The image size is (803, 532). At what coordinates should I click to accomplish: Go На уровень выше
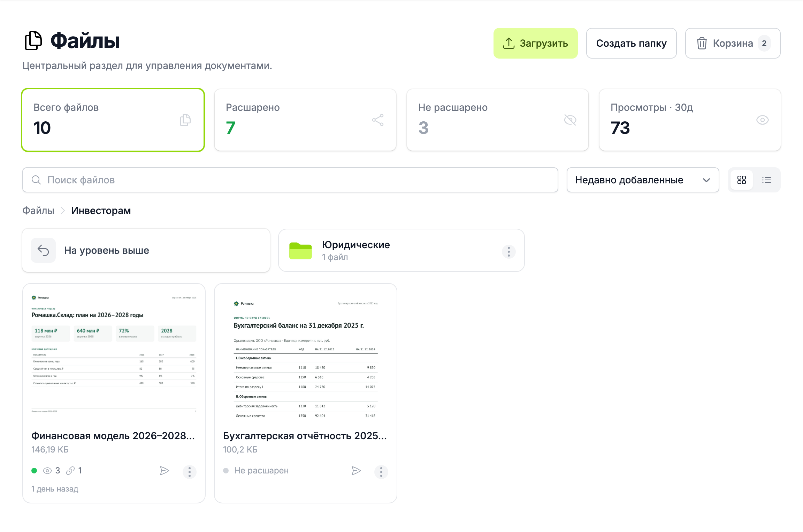tap(146, 250)
